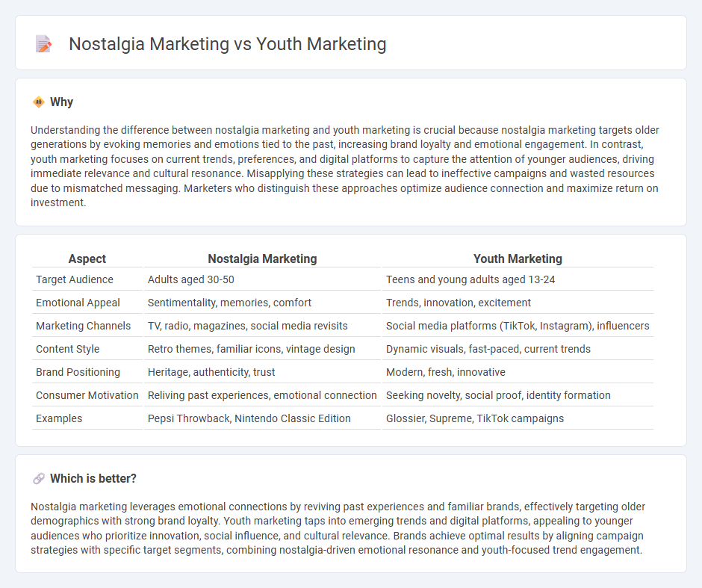Click the Aspect column header
Image resolution: width=702 pixels, height=588 pixels.
pos(87,259)
